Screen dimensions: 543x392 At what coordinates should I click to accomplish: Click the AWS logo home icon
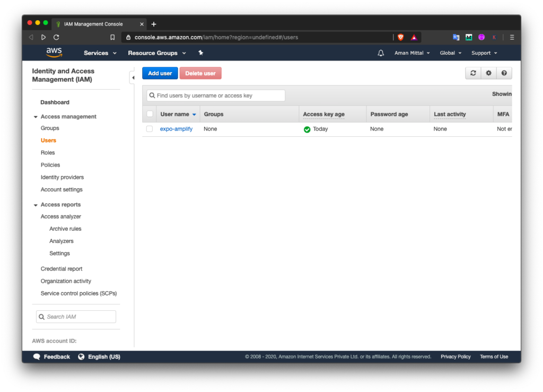click(54, 52)
